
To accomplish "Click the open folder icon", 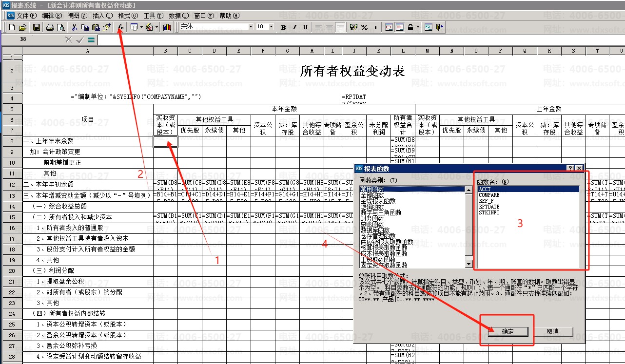I will [22, 27].
